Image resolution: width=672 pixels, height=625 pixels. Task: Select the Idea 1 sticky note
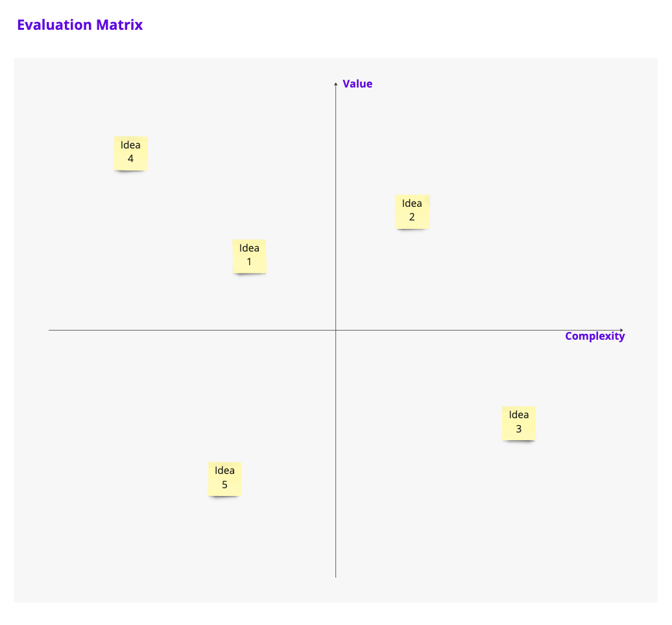tap(249, 255)
